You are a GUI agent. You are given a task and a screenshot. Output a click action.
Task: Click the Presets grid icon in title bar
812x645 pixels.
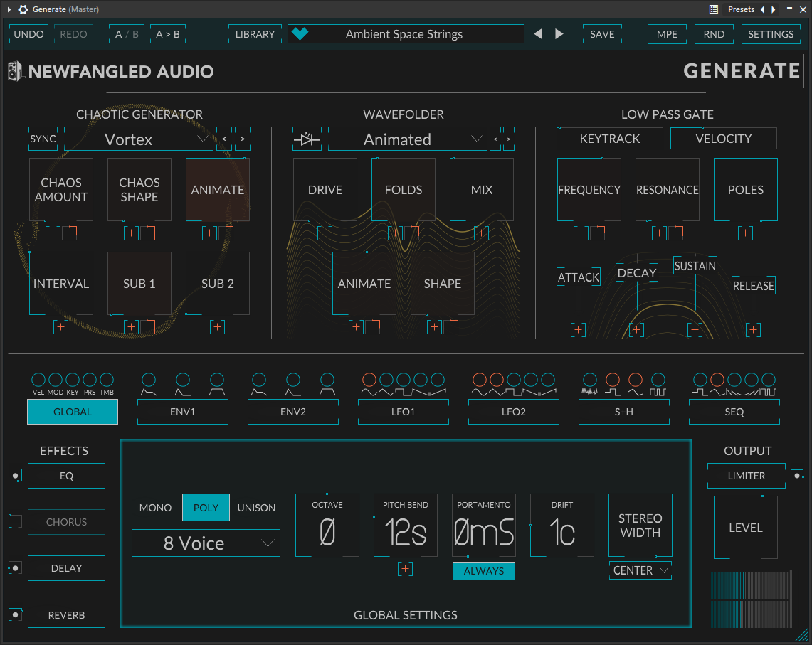[x=714, y=9]
